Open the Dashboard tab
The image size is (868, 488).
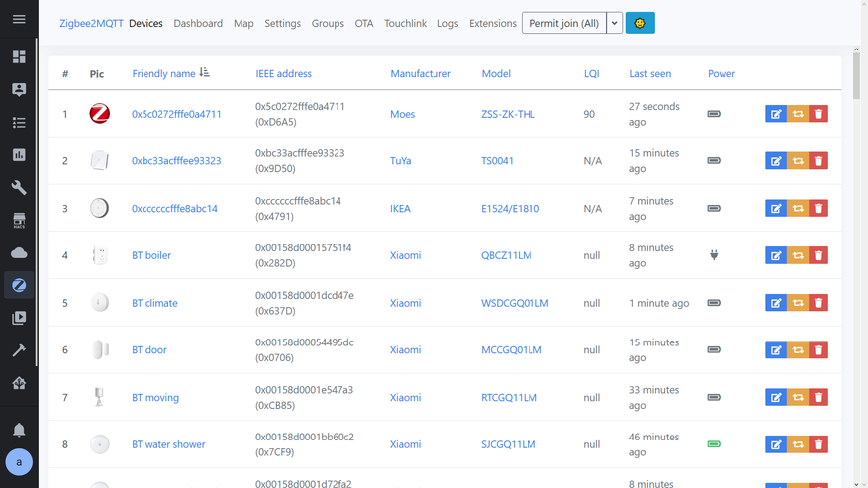click(198, 23)
